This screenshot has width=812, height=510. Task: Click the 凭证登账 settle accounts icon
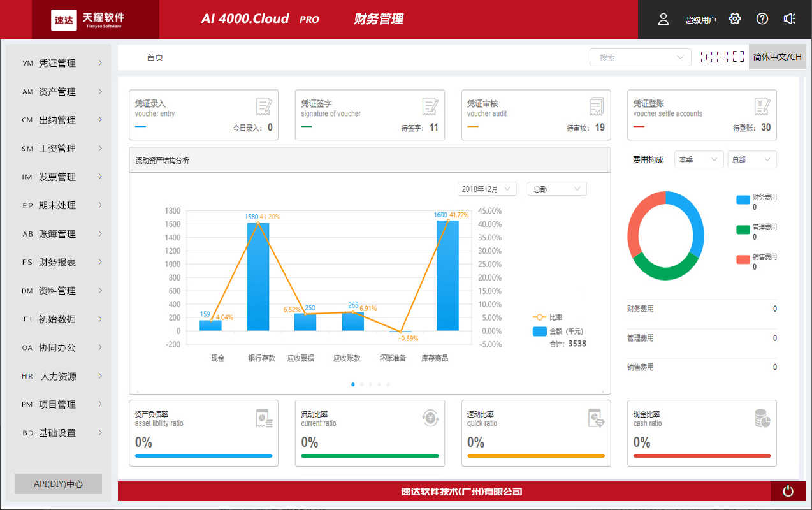coord(761,106)
